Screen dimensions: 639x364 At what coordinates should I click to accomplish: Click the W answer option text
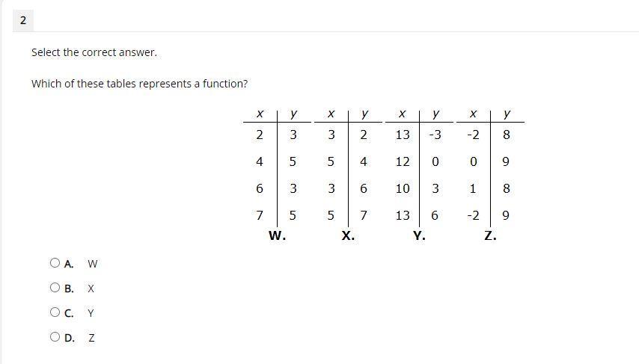(93, 264)
